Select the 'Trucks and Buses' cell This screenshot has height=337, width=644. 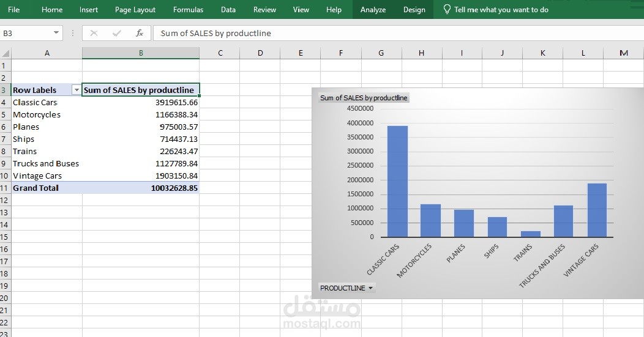point(47,163)
